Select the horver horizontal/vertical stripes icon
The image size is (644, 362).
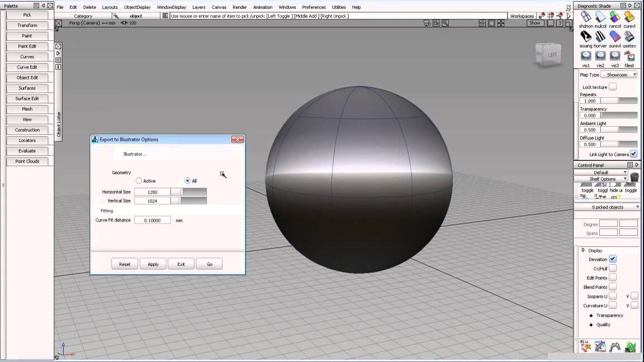pyautogui.click(x=600, y=36)
